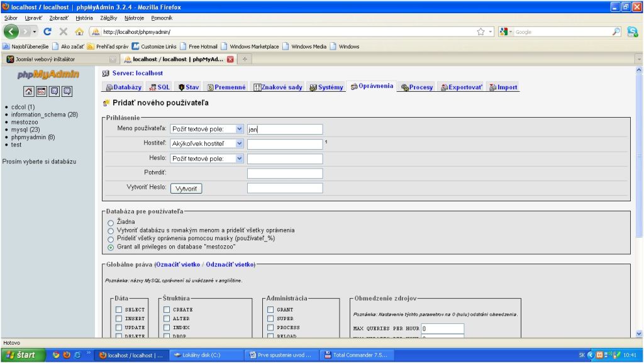The height and width of the screenshot is (363, 644).
Task: Open a new browser tab
Action: pyautogui.click(x=245, y=59)
